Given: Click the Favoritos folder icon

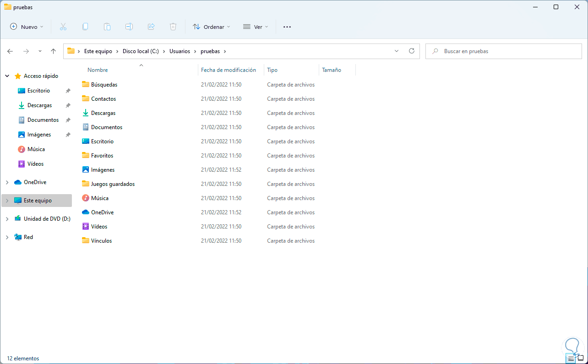Looking at the screenshot, I should point(85,155).
